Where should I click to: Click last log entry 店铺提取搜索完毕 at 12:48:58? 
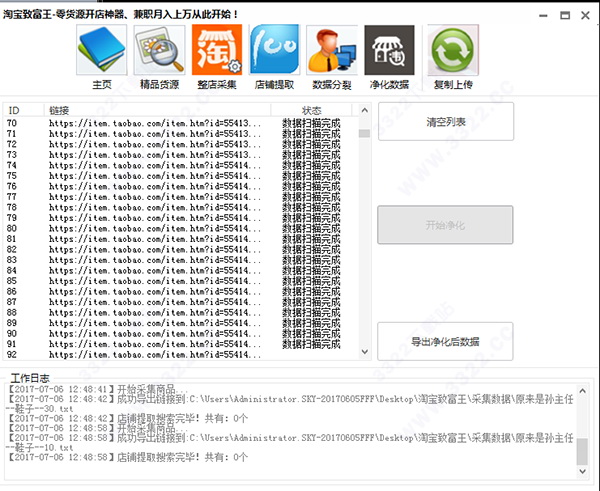tap(128, 457)
